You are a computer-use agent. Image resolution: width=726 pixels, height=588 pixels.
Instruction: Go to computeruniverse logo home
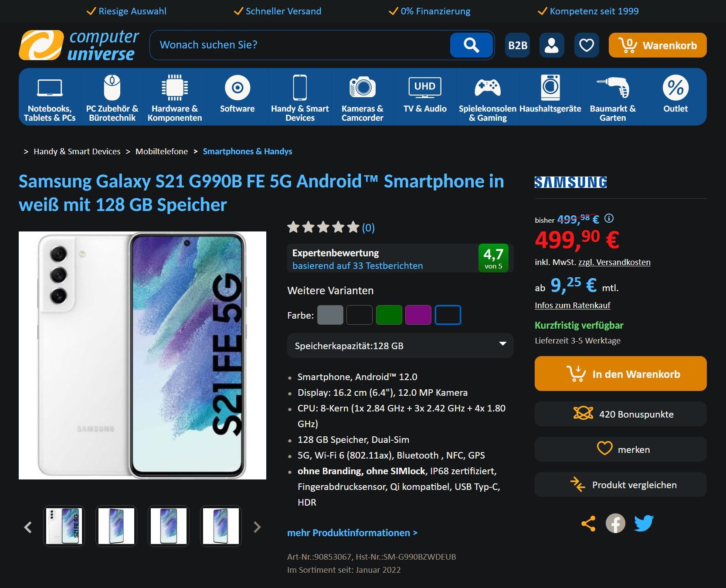point(79,45)
